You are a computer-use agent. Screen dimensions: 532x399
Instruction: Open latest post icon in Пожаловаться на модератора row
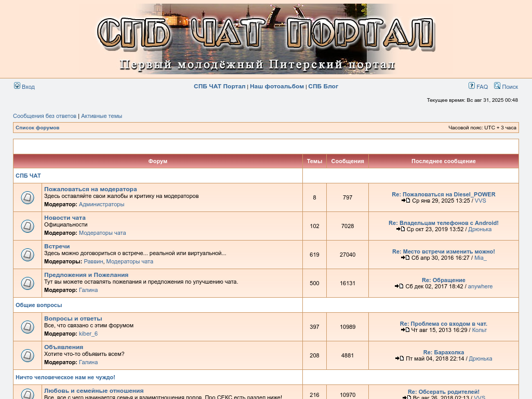tap(406, 201)
